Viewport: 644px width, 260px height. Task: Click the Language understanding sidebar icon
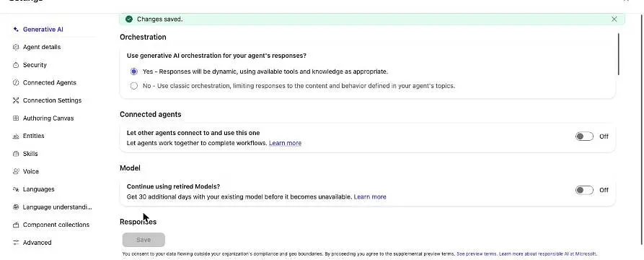tap(16, 207)
